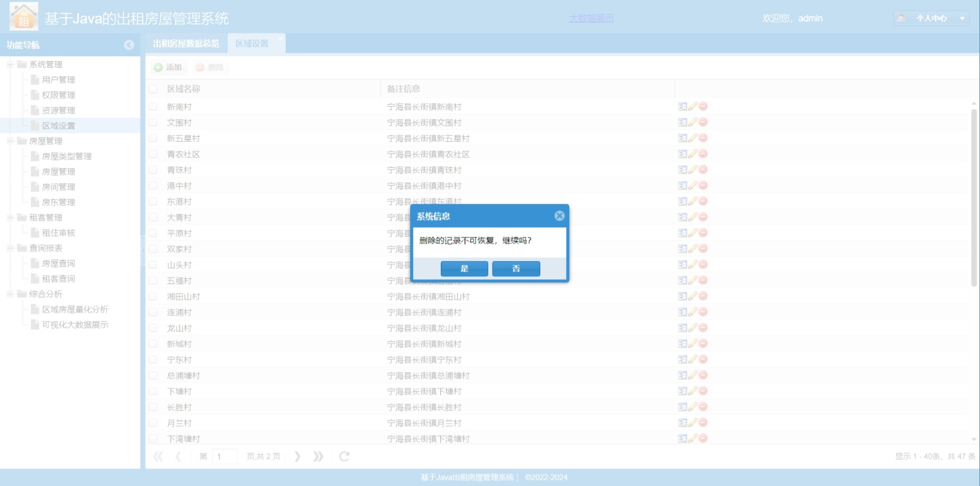Screen dimensions: 980x486
Task: Open 区域房屋量化分析 in the navigation tree
Action: click(75, 309)
